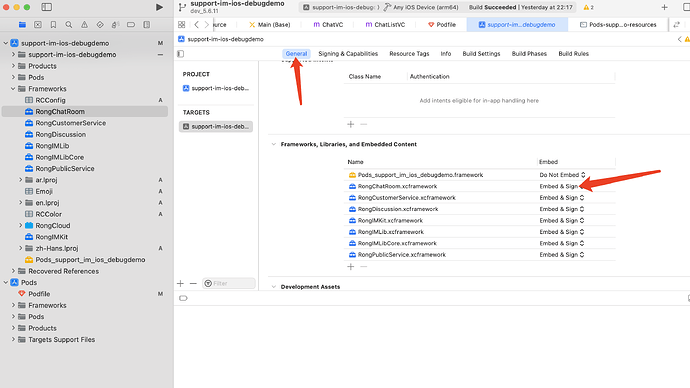Add a new target with plus button

pos(180,283)
